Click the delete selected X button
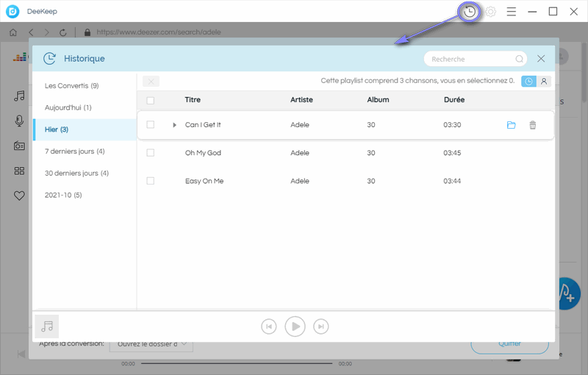Viewport: 588px width, 375px height. pyautogui.click(x=151, y=82)
